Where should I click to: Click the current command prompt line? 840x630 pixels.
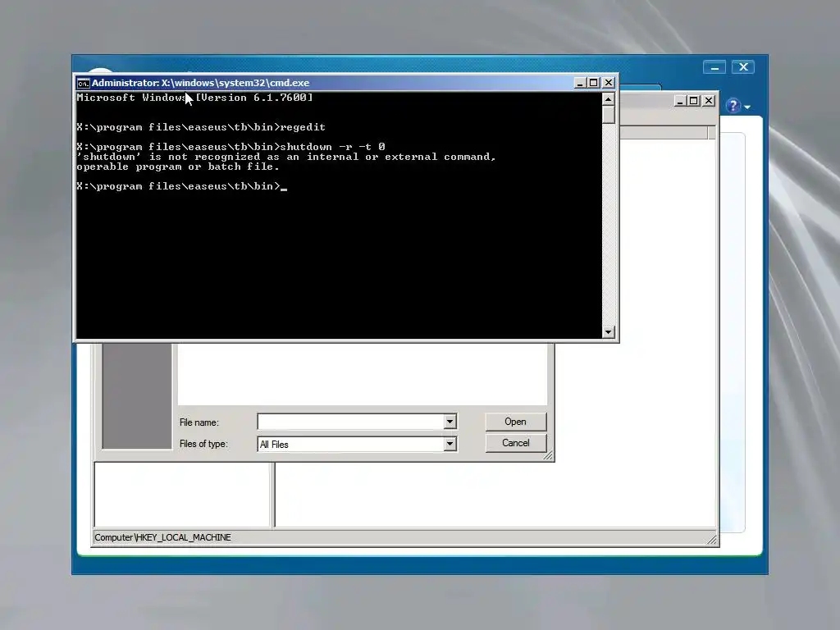click(x=181, y=186)
